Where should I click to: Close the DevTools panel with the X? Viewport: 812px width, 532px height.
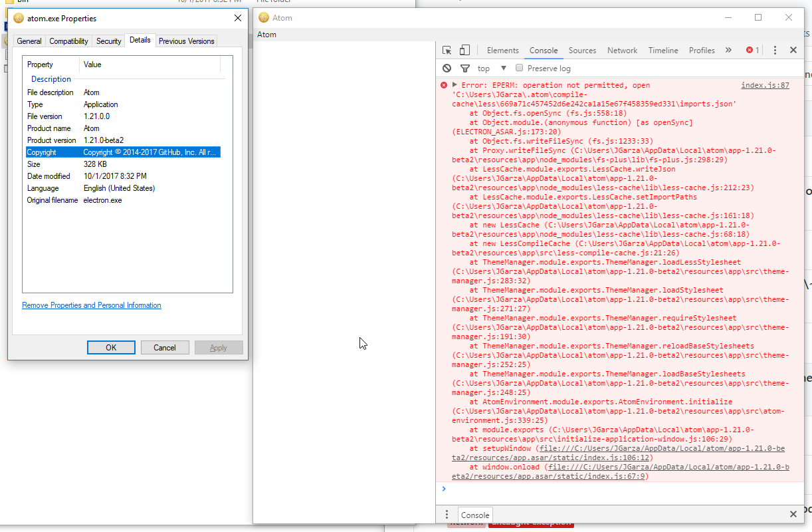point(793,51)
